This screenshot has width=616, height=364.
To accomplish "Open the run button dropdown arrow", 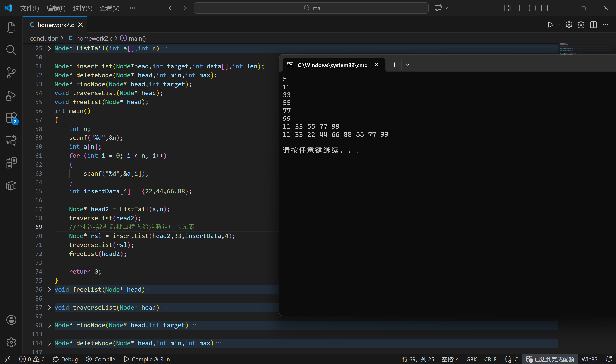I will click(558, 25).
